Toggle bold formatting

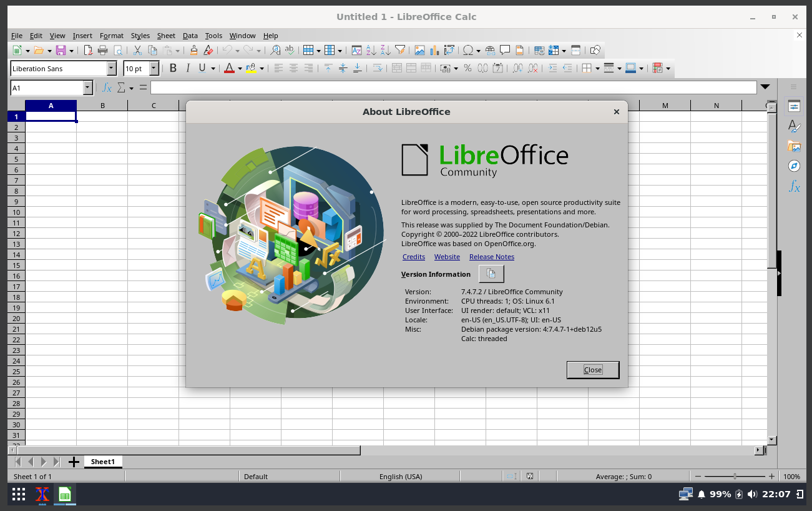click(x=173, y=69)
